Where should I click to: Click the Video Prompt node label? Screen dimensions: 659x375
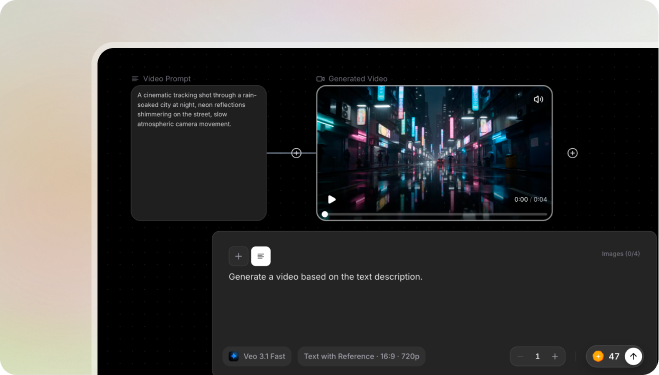pos(167,79)
